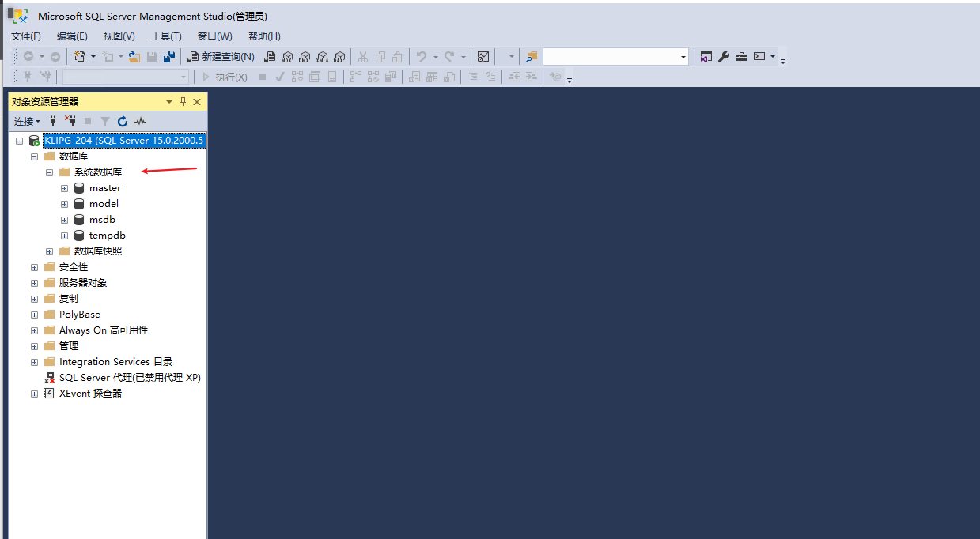
Task: Click the Activity Monitor pulse icon in Object Explorer
Action: tap(140, 121)
